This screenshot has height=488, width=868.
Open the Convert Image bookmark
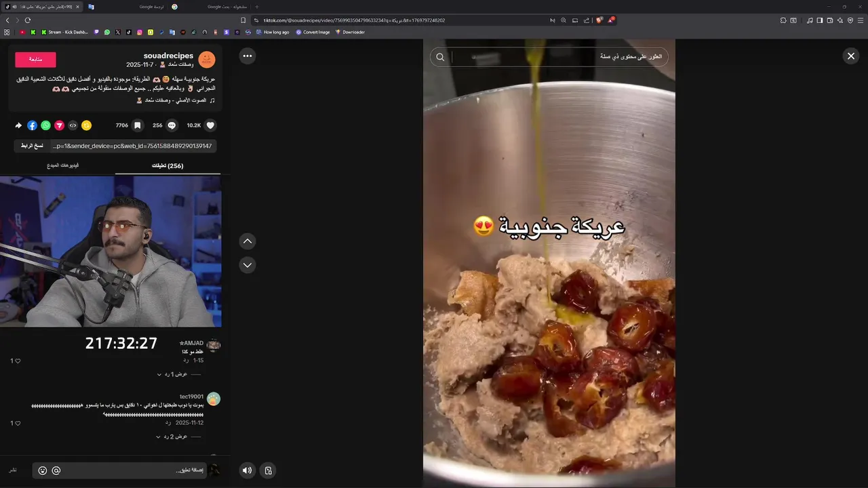[x=313, y=32]
